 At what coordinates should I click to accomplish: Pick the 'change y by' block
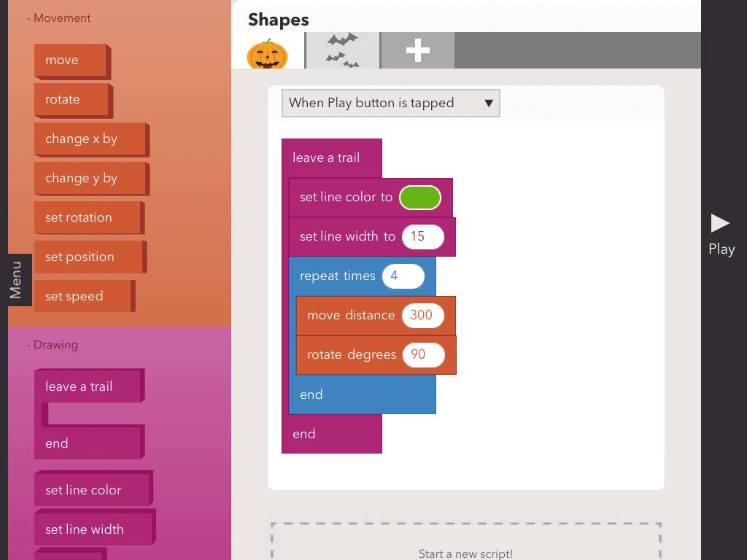coord(90,179)
